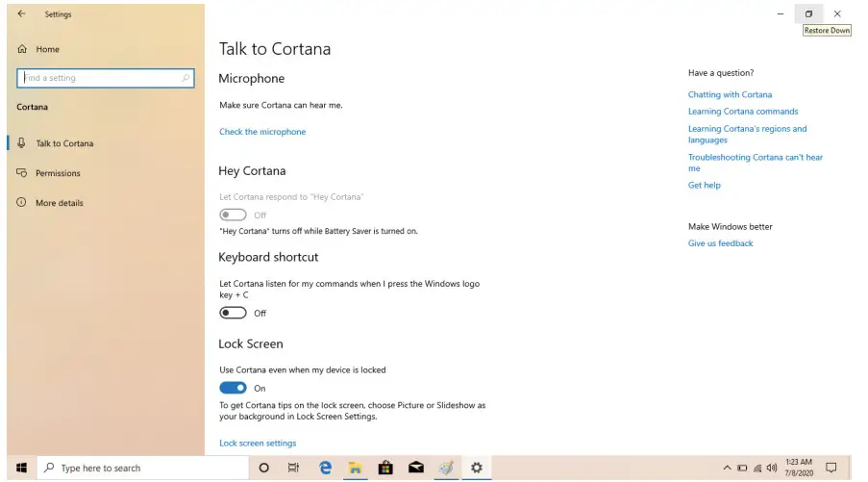Click the Restore Down window button
Image resolution: width=868 pixels, height=482 pixels.
(x=808, y=13)
